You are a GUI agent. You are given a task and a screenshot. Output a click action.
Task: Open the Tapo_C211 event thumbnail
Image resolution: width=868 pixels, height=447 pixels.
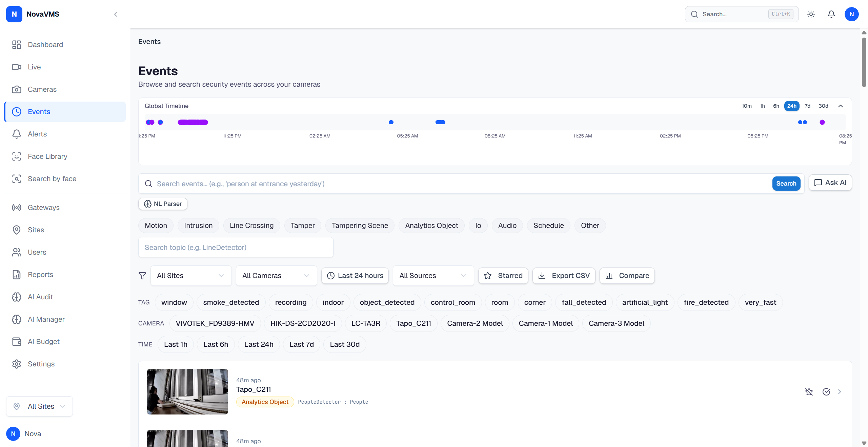click(x=187, y=392)
